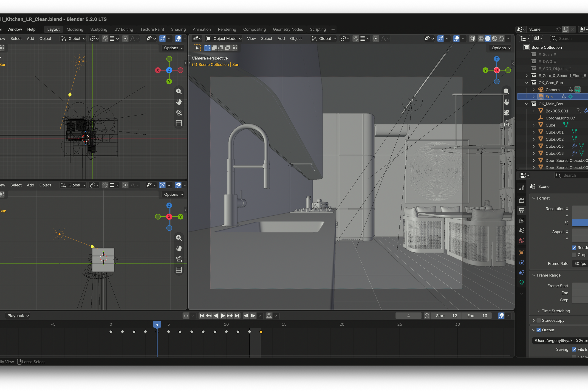Expand Box005.001 object in outliner
This screenshot has width=588, height=392.
coord(534,111)
